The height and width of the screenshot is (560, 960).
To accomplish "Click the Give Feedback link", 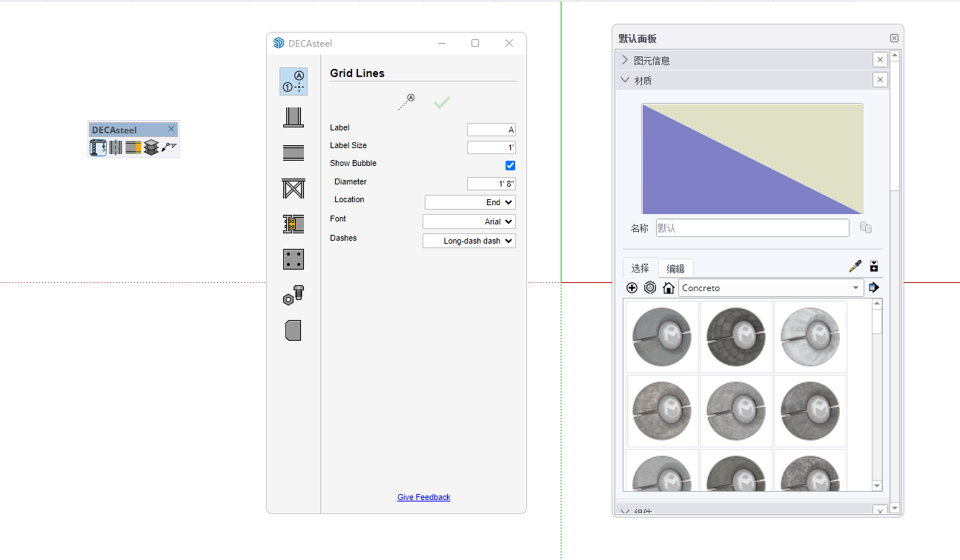I will coord(423,497).
